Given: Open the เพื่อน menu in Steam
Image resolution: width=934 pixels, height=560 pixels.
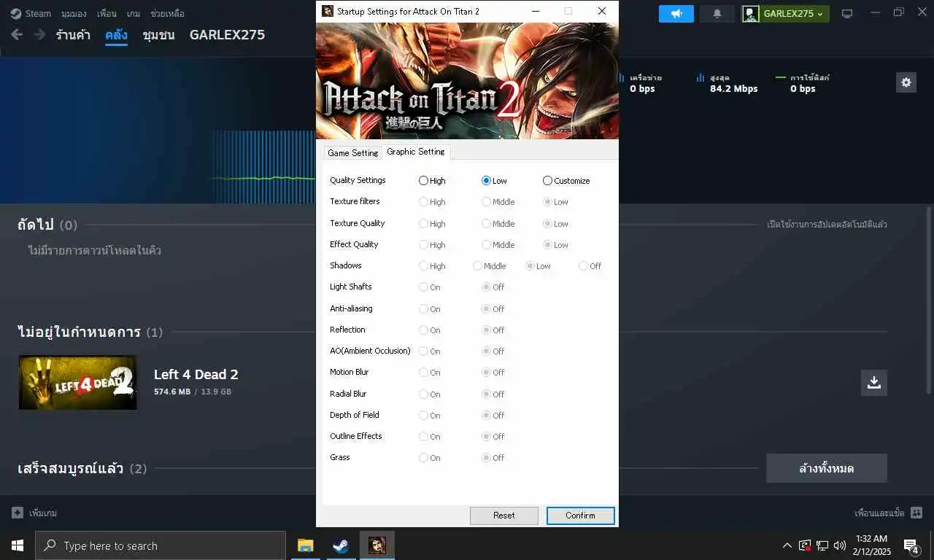Looking at the screenshot, I should [x=107, y=13].
